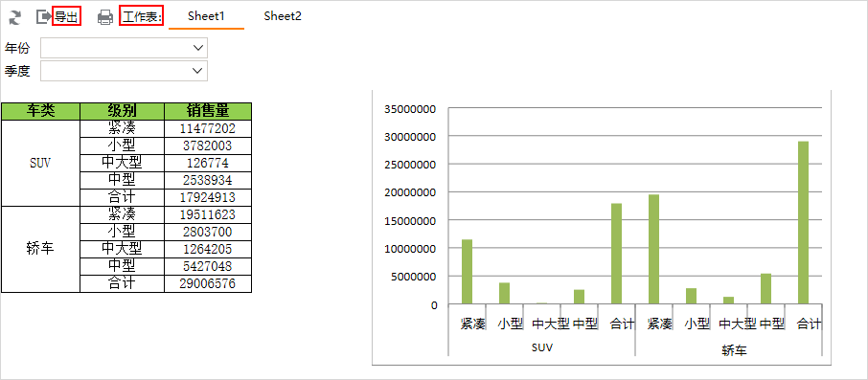This screenshot has height=380, width=868.
Task: Click inside the 年份 combo box field
Action: pyautogui.click(x=124, y=48)
